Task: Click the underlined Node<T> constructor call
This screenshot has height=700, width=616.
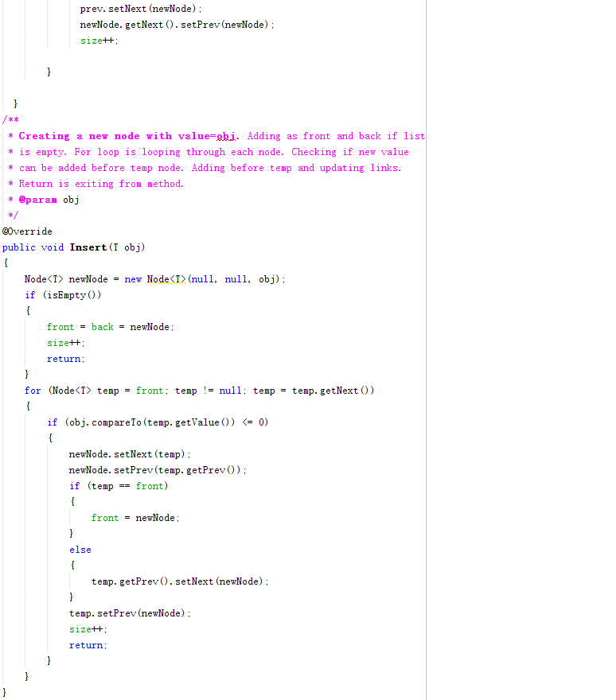Action: (x=166, y=279)
